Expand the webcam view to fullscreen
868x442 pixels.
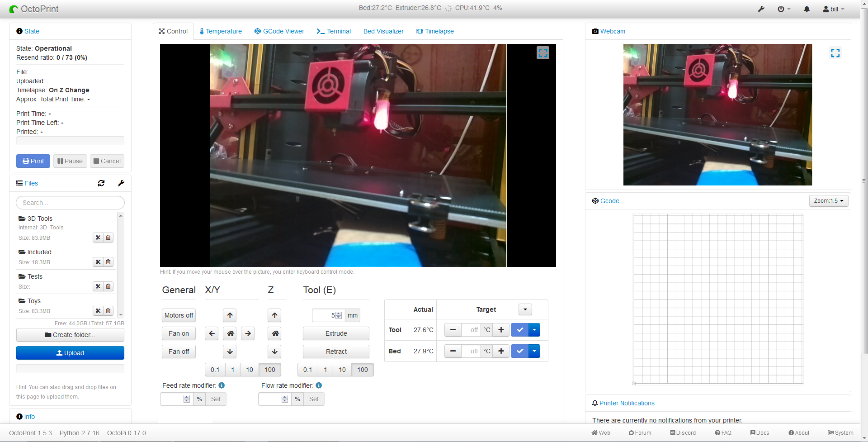[x=835, y=53]
